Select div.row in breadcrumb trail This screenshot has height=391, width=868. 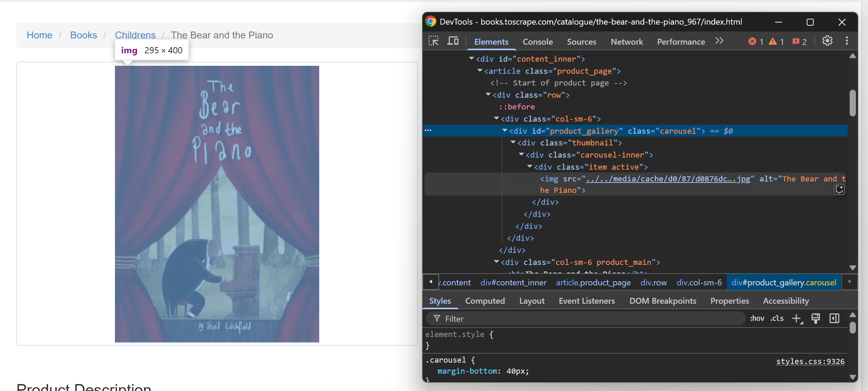pyautogui.click(x=653, y=283)
